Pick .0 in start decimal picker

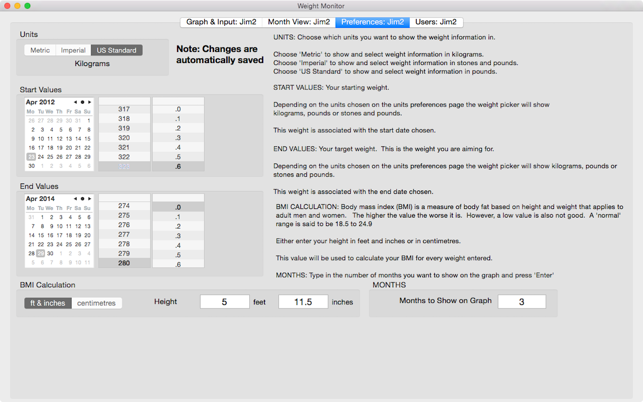[178, 109]
